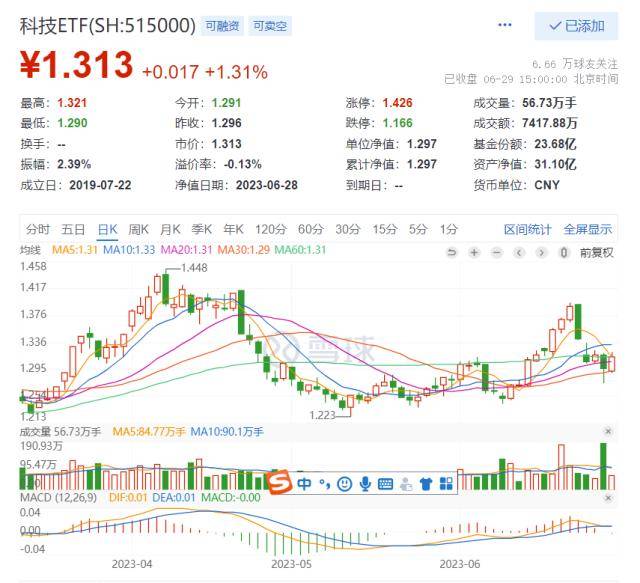Open the soft keyboard icon

(385, 484)
